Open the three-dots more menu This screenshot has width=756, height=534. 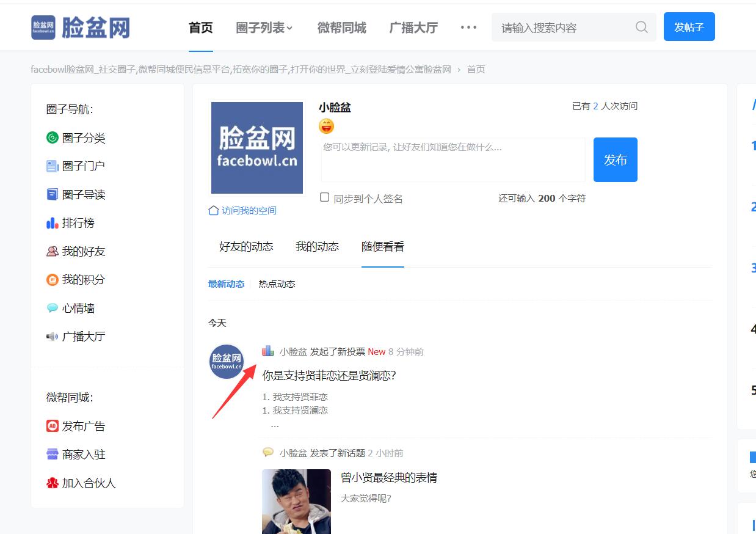[468, 27]
